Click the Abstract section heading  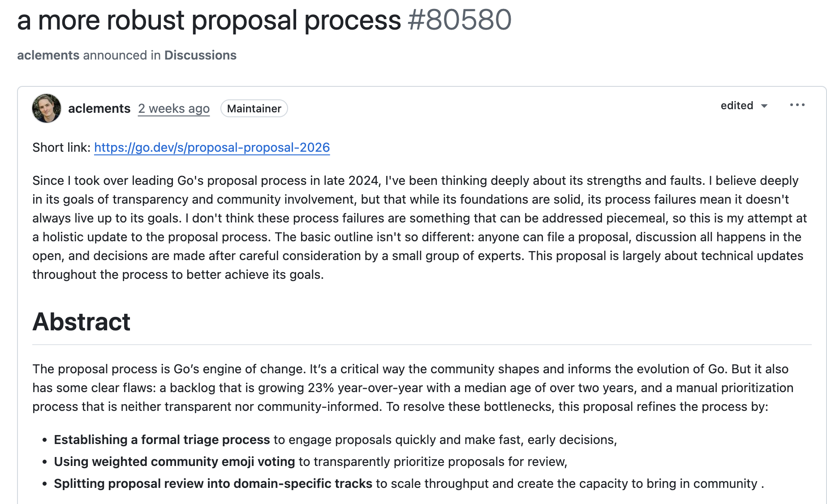pos(82,322)
